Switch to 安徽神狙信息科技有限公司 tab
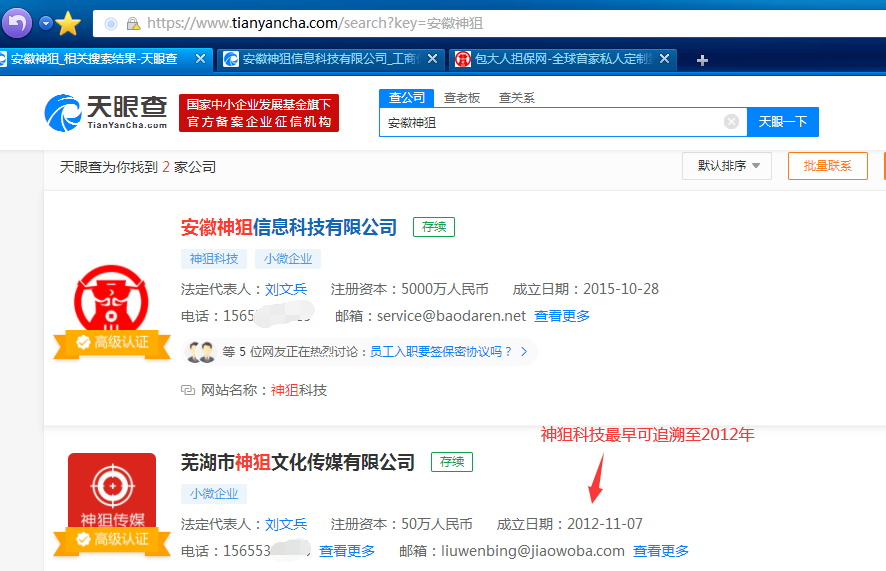The width and height of the screenshot is (886, 571). (x=328, y=59)
